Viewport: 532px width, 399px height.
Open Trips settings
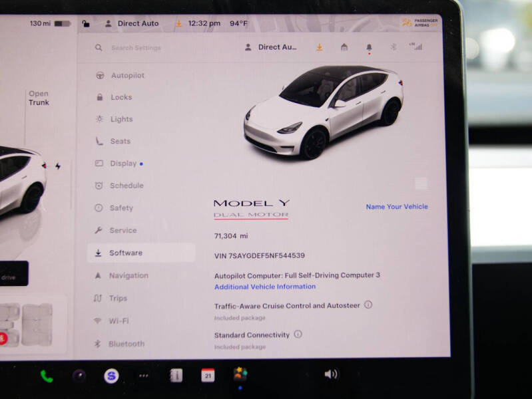click(110, 299)
